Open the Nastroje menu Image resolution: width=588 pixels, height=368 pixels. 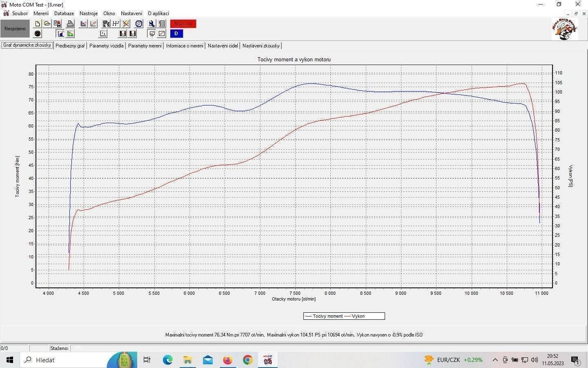tap(89, 13)
